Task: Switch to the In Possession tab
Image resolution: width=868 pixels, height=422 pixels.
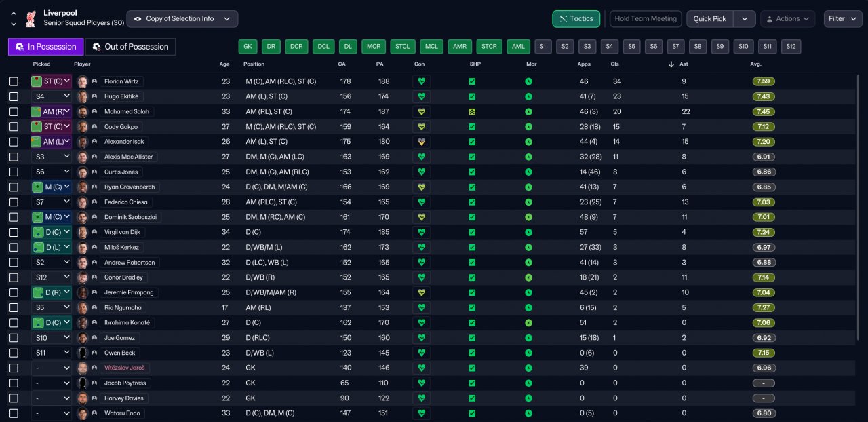Action: (46, 47)
